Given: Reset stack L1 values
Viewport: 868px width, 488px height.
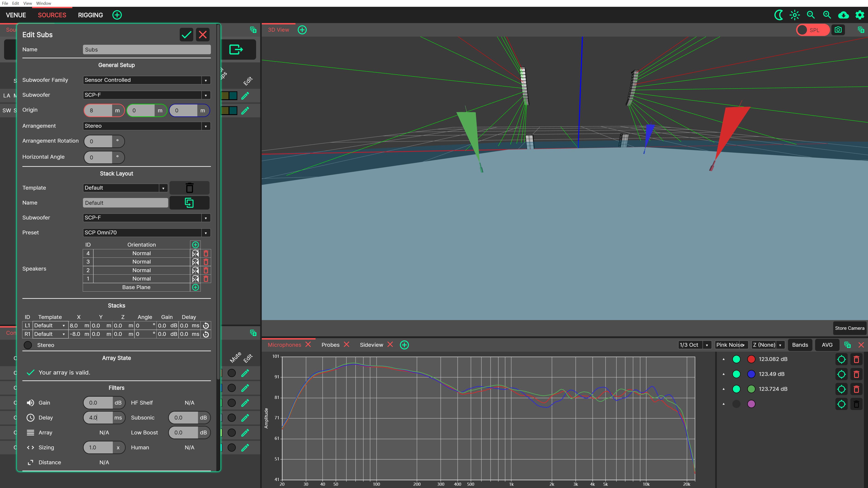Looking at the screenshot, I should (x=206, y=325).
